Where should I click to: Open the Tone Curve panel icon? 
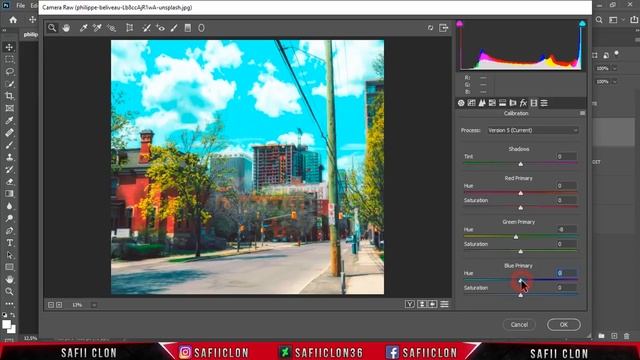[471, 103]
